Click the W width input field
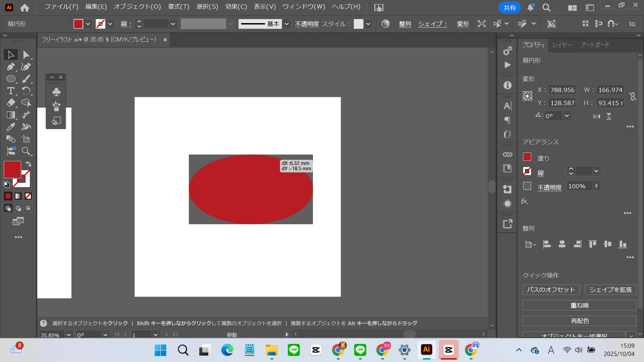Viewport: 644px width, 362px height. [x=610, y=90]
